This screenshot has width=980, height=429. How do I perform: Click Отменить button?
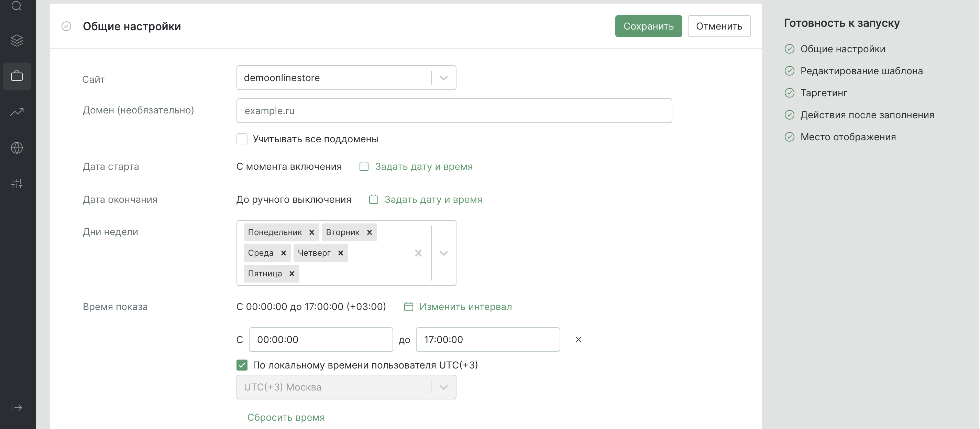(x=719, y=26)
